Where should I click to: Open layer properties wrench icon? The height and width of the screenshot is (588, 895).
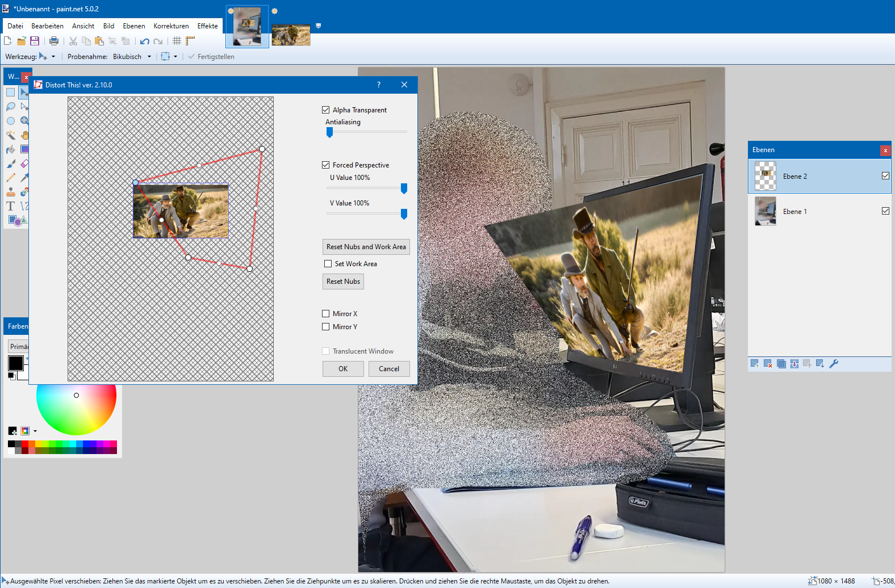[x=834, y=364]
